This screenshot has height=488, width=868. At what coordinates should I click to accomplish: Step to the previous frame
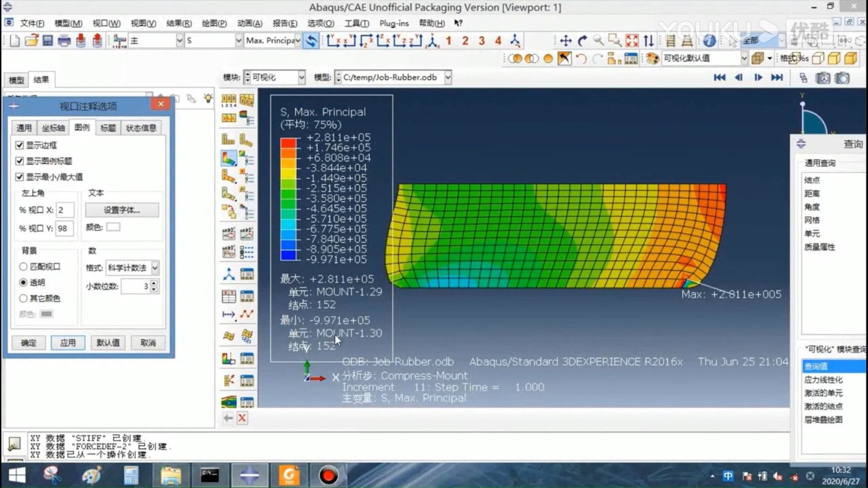[x=739, y=77]
